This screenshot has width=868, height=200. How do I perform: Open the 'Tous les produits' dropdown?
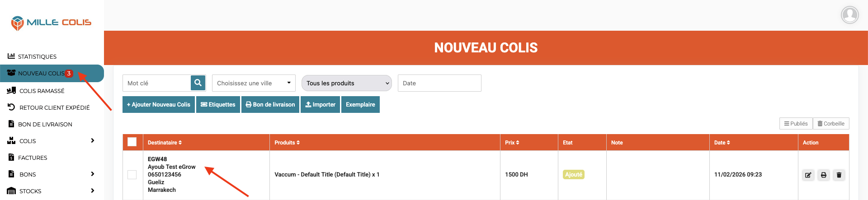point(347,83)
